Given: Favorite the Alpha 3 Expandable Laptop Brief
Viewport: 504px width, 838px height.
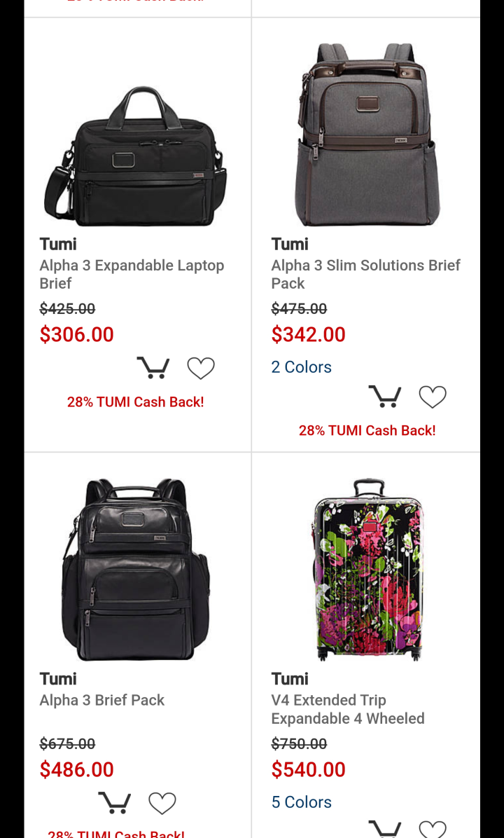Looking at the screenshot, I should [x=201, y=369].
